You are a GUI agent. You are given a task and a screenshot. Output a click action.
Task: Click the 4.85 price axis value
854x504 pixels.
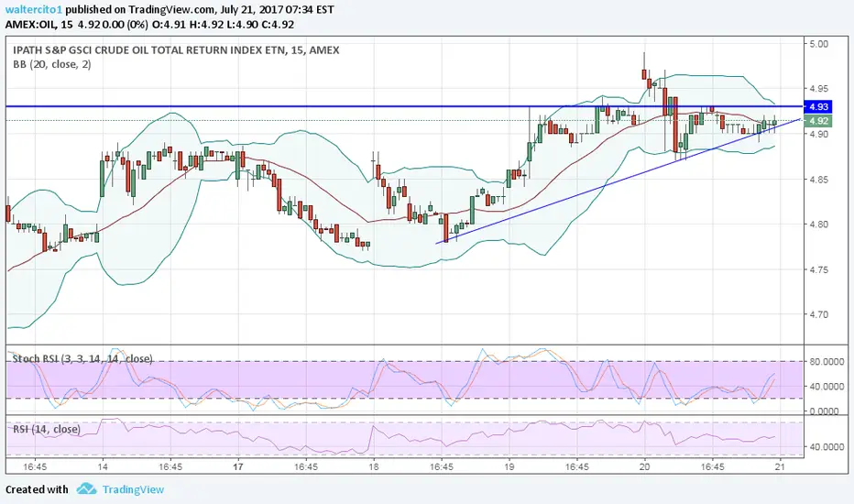tap(818, 180)
